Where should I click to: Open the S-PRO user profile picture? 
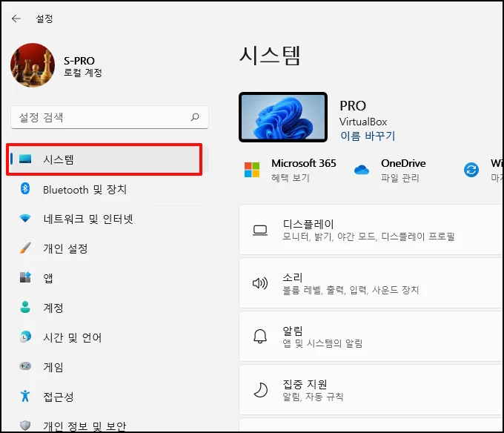point(33,65)
